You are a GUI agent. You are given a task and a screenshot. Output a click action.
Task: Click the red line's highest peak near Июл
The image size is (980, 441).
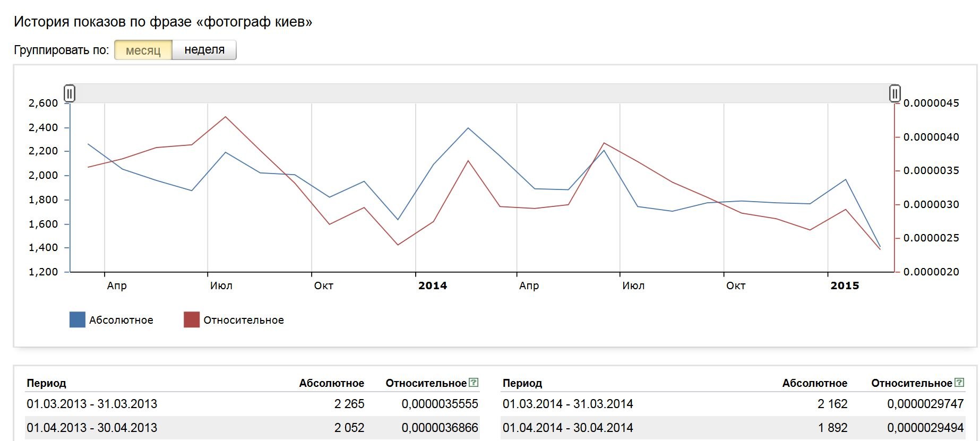click(226, 117)
